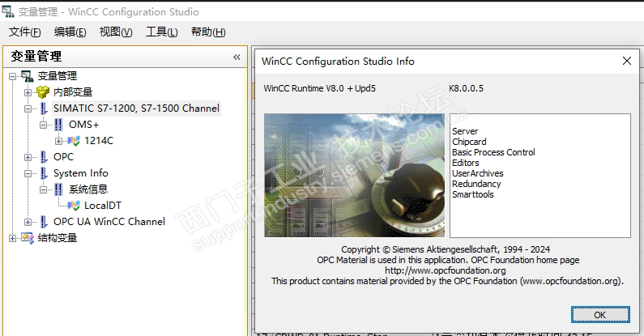
Task: Click the WinCC splash image in dialog
Action: 354,175
